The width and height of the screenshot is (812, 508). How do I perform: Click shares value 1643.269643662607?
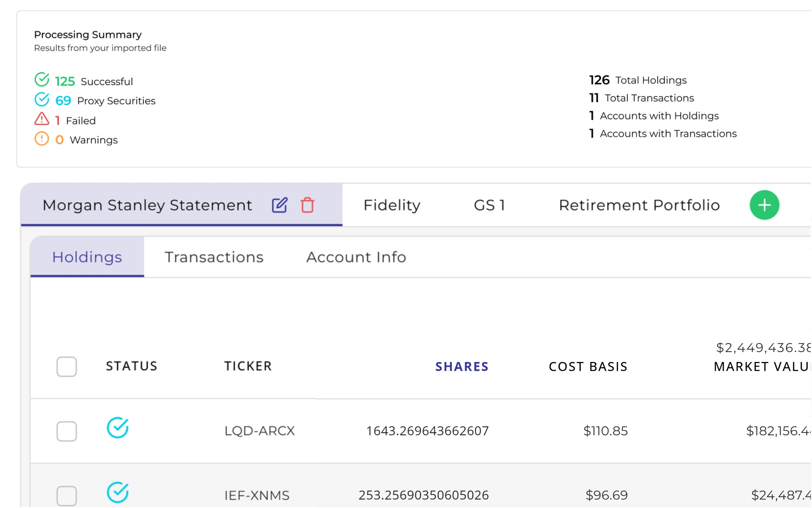click(427, 431)
